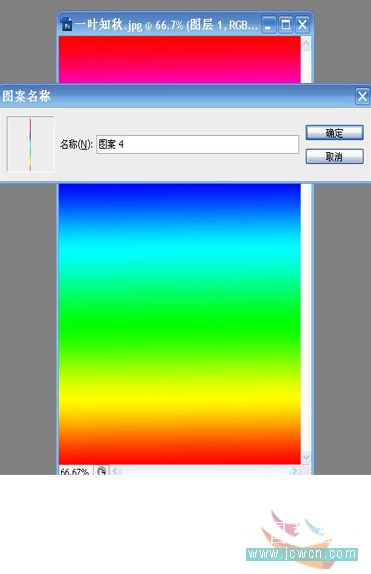Maximize the 一叶知秋.jpg document window
Image resolution: width=371 pixels, height=574 pixels.
coord(286,25)
